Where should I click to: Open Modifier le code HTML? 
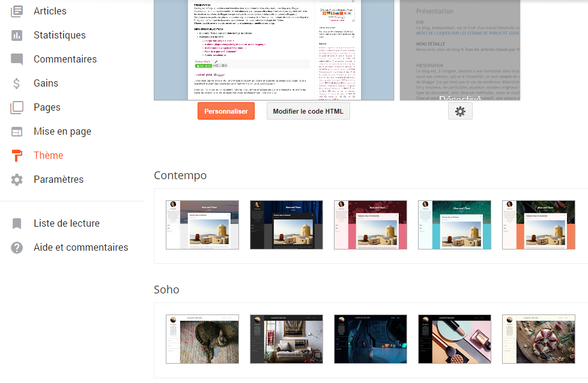(308, 111)
